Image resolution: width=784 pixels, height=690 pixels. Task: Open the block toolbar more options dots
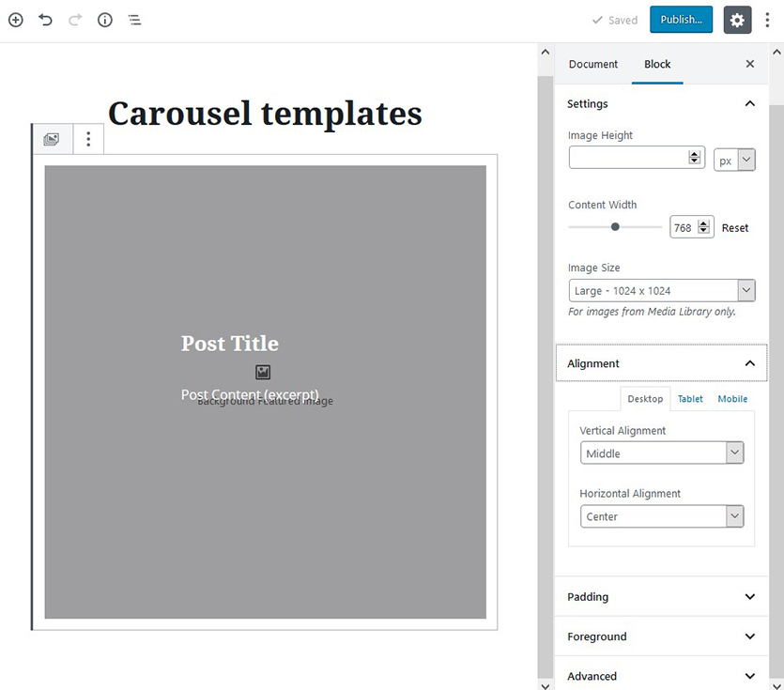click(x=88, y=139)
